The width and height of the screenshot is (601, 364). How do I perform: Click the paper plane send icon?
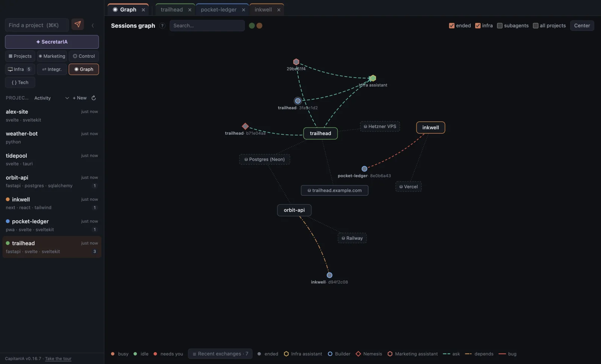(78, 24)
